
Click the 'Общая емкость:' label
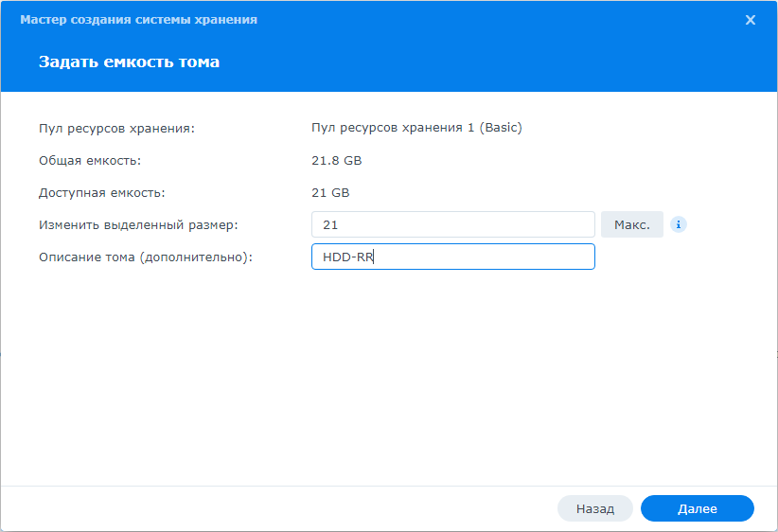coord(90,161)
